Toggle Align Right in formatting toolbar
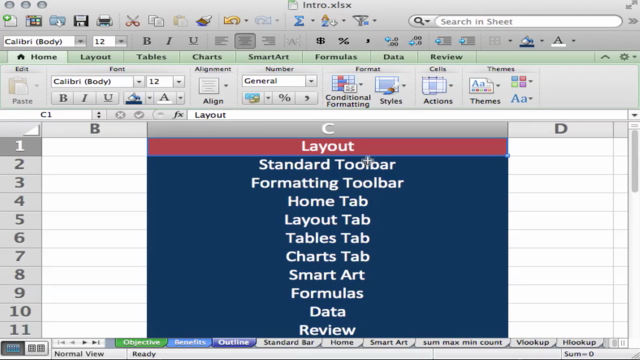640x360 pixels. 268,41
